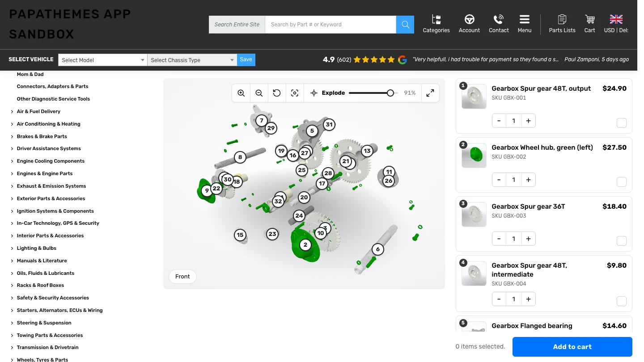
Task: Click the Add to cart button
Action: pyautogui.click(x=572, y=347)
